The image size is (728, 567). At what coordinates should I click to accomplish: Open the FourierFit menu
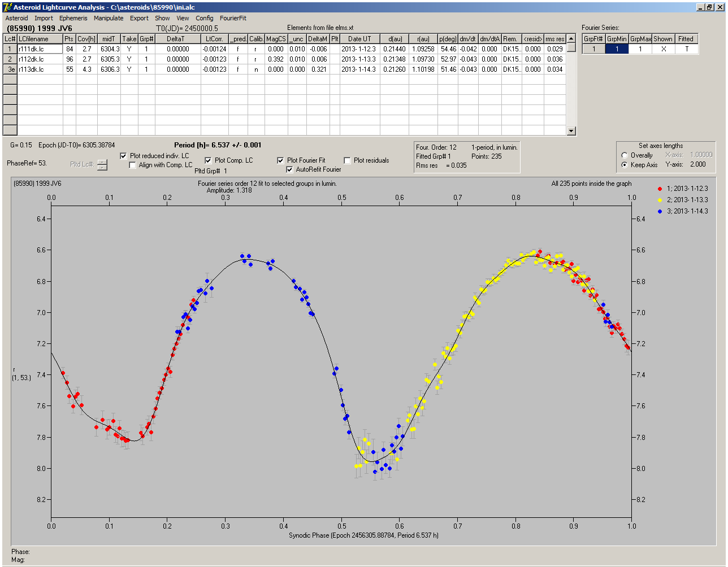tap(233, 18)
